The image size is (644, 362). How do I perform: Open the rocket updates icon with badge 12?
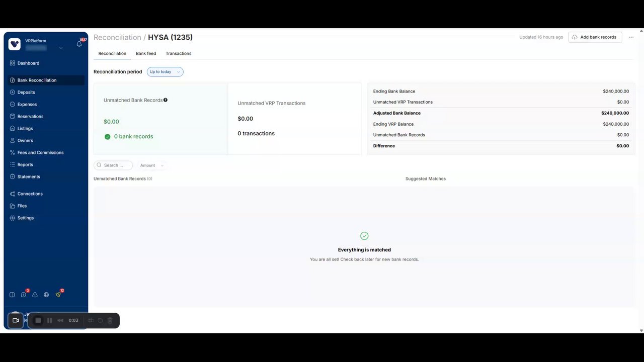click(x=58, y=295)
